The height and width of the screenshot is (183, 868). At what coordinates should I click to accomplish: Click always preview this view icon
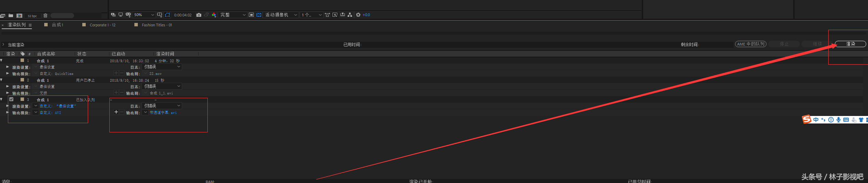click(113, 15)
